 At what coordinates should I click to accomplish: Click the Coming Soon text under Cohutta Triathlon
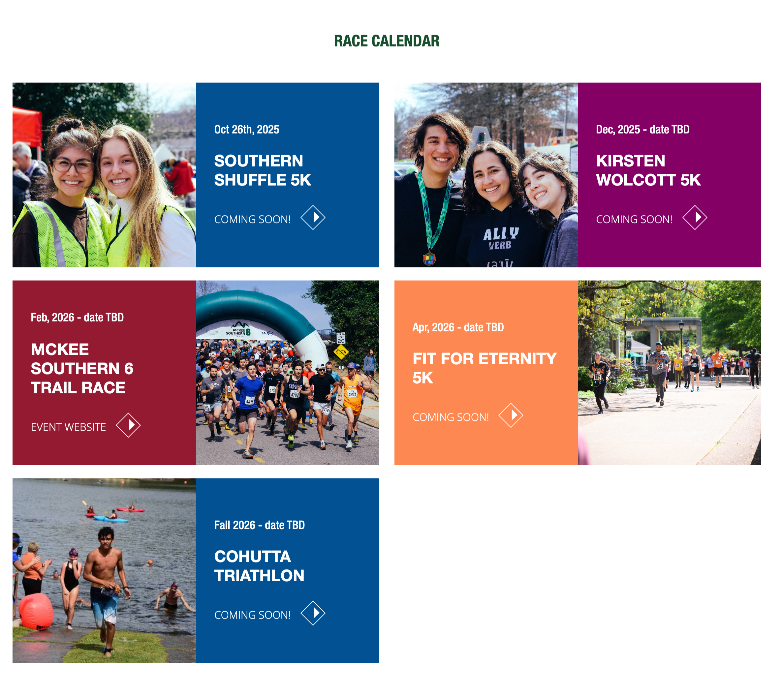coord(252,615)
